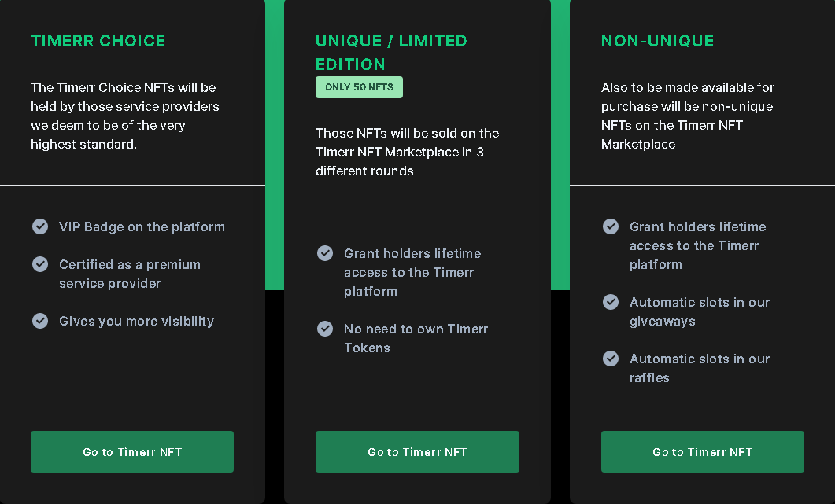Viewport: 835px width, 504px height.
Task: Click checkmark next to Automatic slots in raffles
Action: click(611, 359)
